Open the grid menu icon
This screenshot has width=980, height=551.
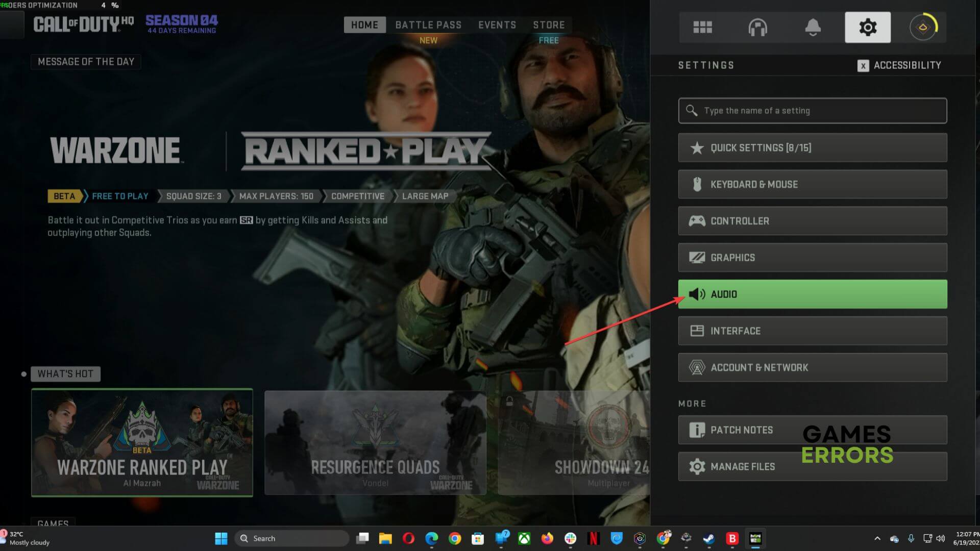pos(702,27)
